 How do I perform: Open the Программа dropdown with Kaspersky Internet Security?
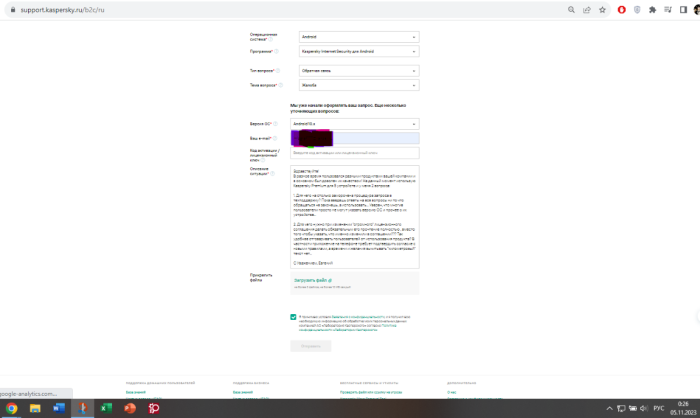(359, 51)
